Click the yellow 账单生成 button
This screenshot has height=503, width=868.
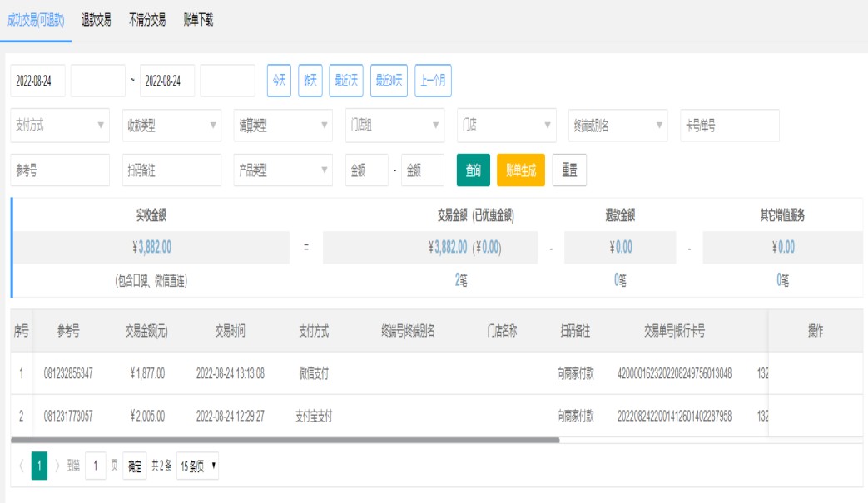[x=521, y=170]
